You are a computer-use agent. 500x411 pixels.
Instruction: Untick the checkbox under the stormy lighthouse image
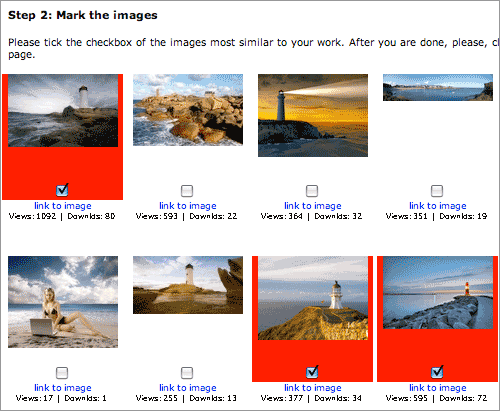point(62,190)
